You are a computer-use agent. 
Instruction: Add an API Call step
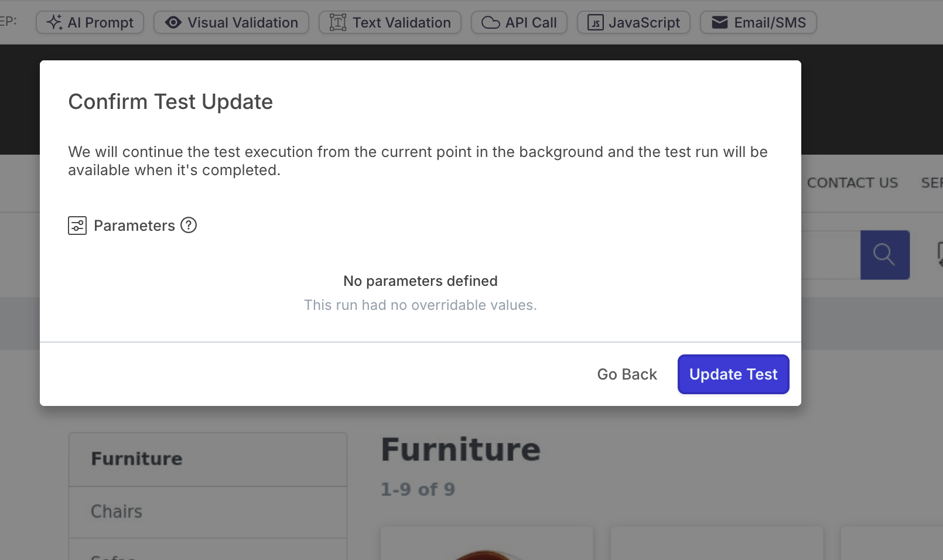pyautogui.click(x=519, y=23)
